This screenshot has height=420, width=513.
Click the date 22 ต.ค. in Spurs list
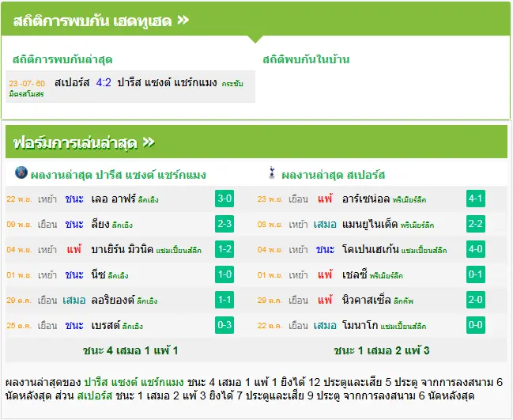click(270, 326)
